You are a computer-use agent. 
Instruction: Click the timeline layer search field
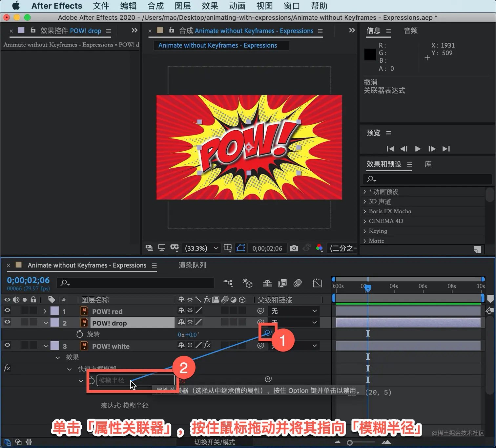135,283
